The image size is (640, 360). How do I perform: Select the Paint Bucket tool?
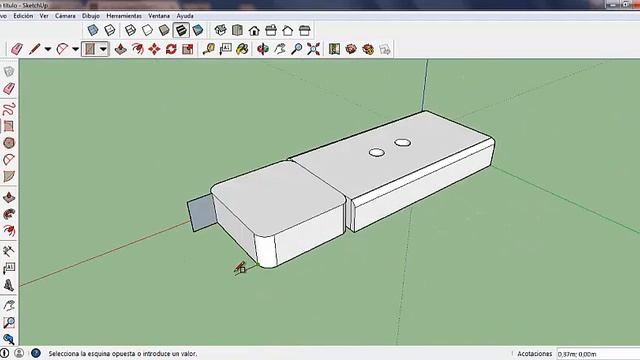[x=242, y=49]
